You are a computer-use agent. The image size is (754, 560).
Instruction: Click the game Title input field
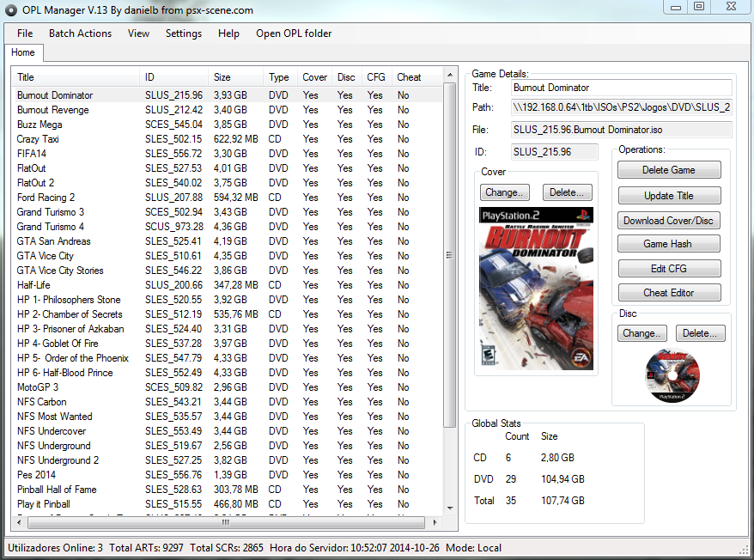tap(622, 88)
